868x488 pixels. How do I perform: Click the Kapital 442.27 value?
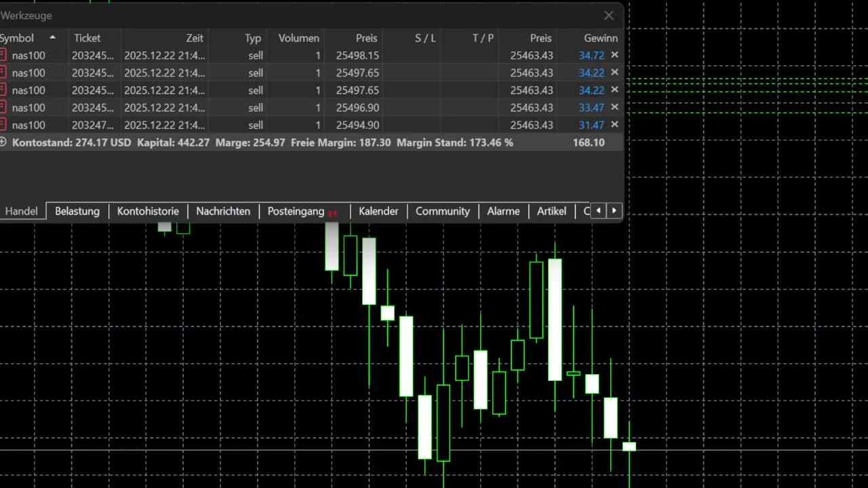click(174, 143)
